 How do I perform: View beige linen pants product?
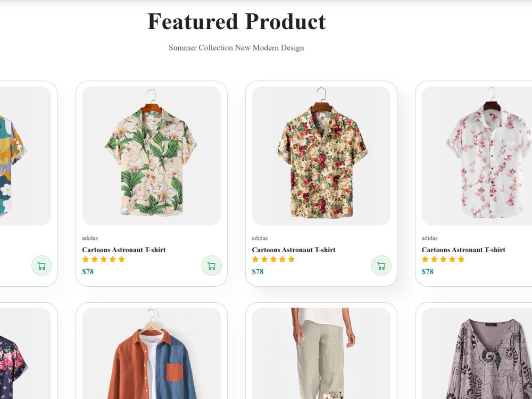click(x=321, y=353)
